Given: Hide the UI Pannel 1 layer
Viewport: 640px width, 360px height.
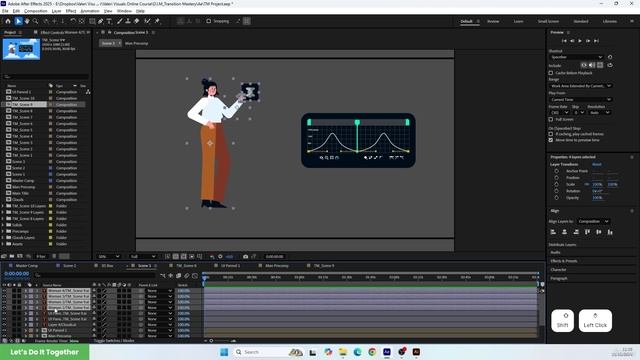Looking at the screenshot, I should pyautogui.click(x=4, y=330).
